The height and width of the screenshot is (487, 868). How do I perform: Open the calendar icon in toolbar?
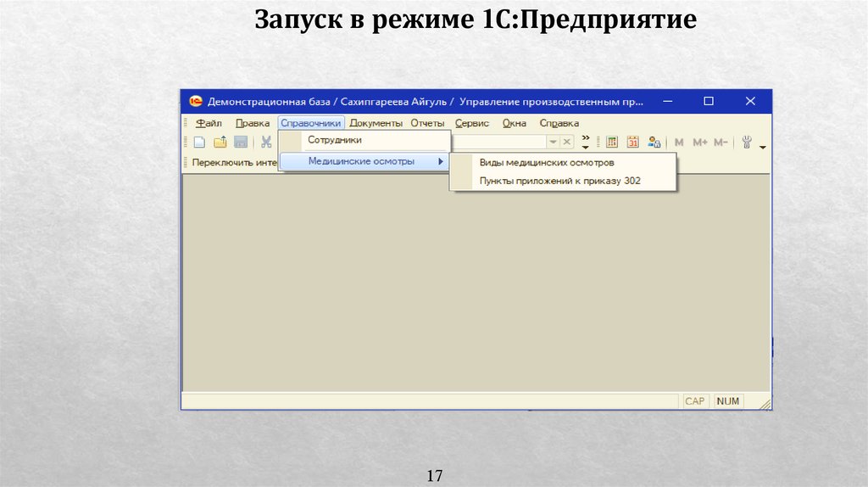click(632, 143)
